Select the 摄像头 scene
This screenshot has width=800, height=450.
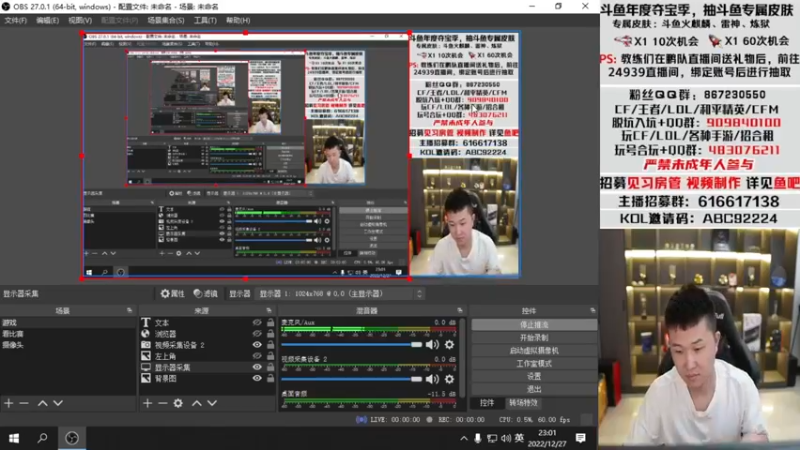pyautogui.click(x=68, y=345)
